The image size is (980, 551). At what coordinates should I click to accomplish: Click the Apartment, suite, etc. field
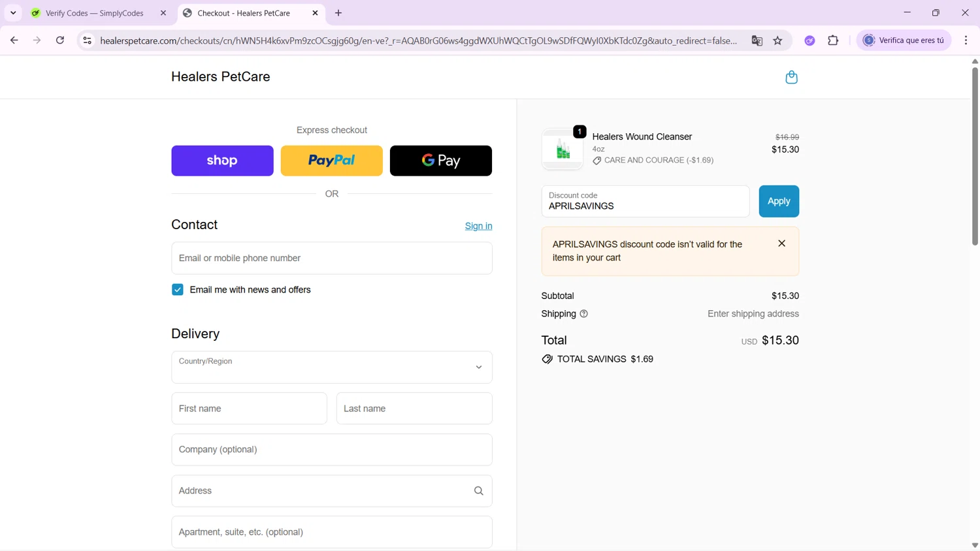coord(332,532)
